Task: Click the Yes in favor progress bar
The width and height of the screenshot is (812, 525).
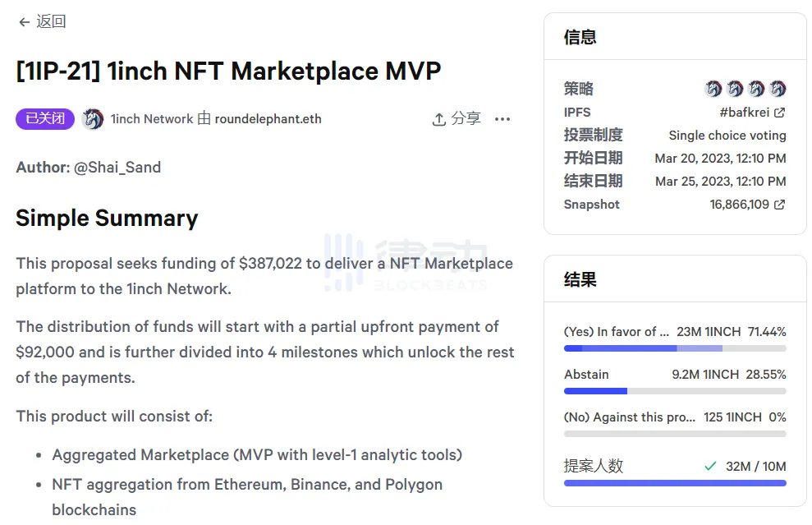Action: pyautogui.click(x=675, y=348)
